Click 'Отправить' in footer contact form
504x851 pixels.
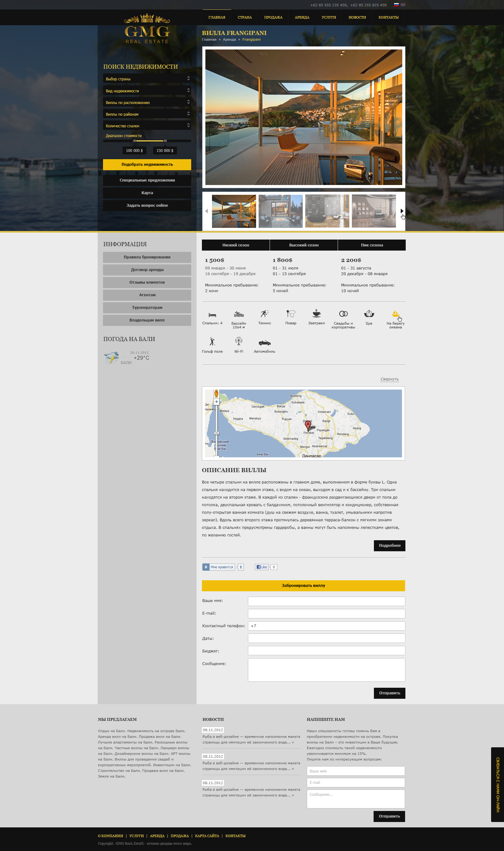click(x=389, y=816)
